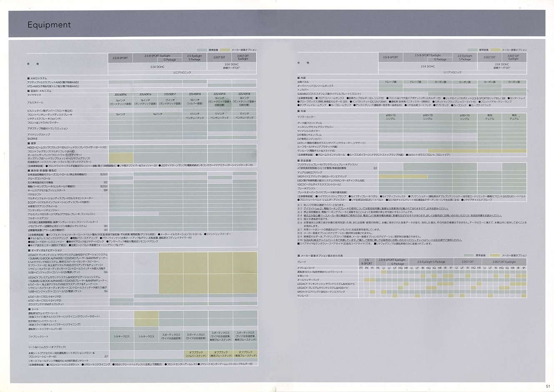Click the "メッキリング付フォグランプカバー" row label
Screen dimensions: 554x392
pyautogui.click(x=316, y=127)
